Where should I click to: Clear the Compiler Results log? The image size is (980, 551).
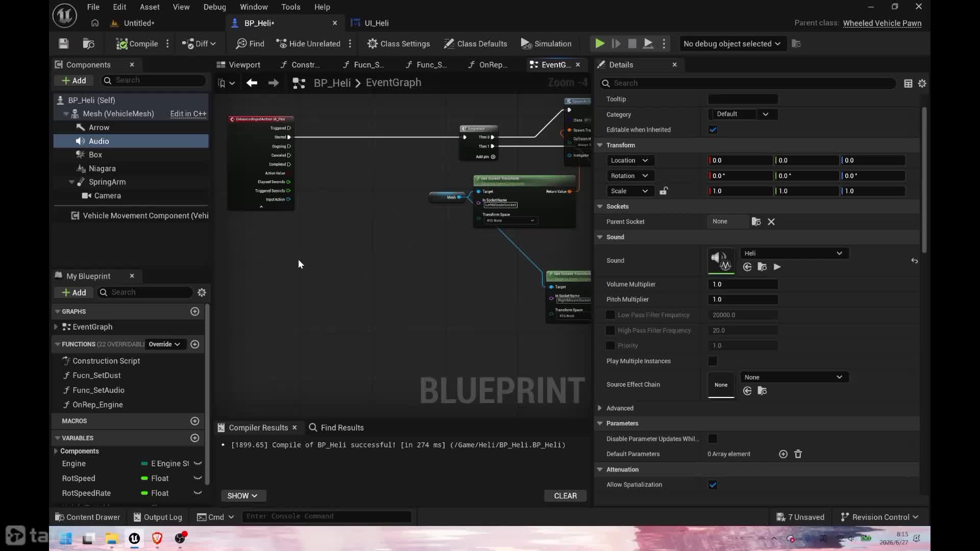pyautogui.click(x=565, y=496)
